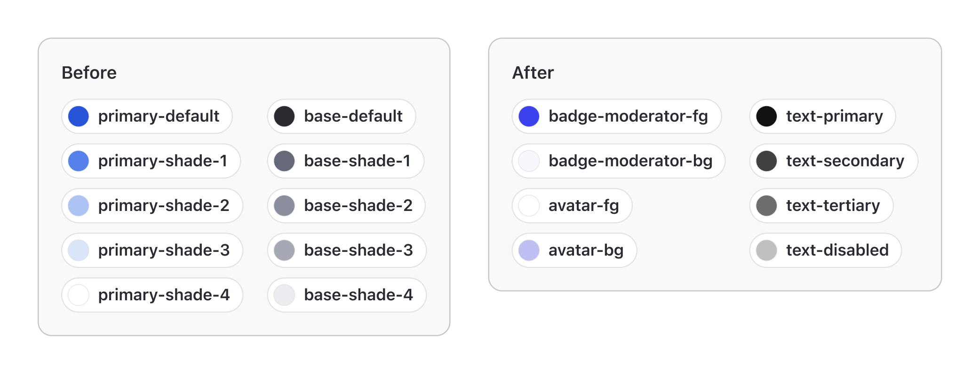Select the primary-shade-1 color dot
The width and height of the screenshot is (980, 382).
[x=79, y=161]
